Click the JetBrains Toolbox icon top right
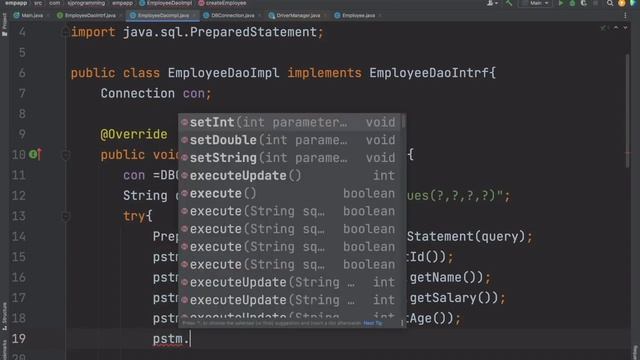The height and width of the screenshot is (360, 640). pos(633,3)
